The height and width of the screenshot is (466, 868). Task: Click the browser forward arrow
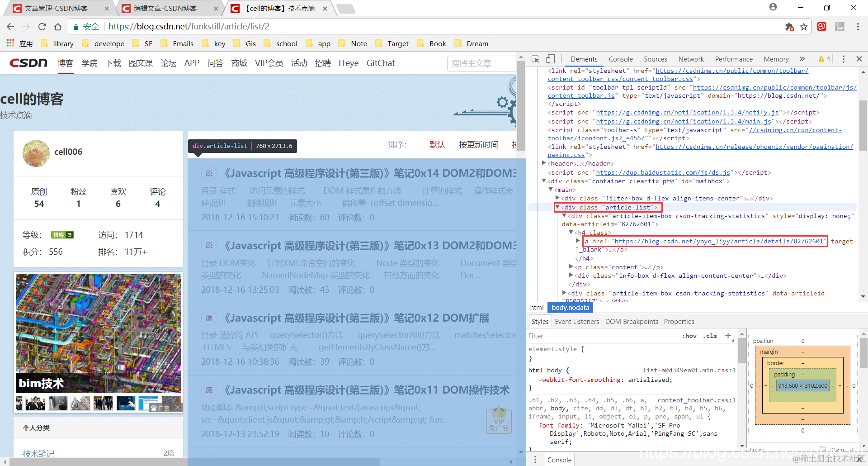coord(26,27)
